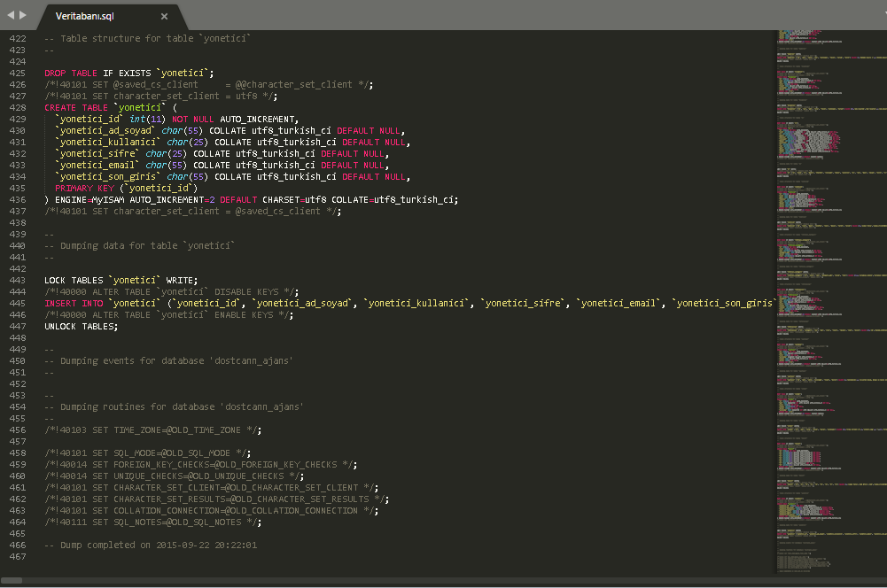Place cursor on INSERT INTO keyword

click(x=74, y=304)
